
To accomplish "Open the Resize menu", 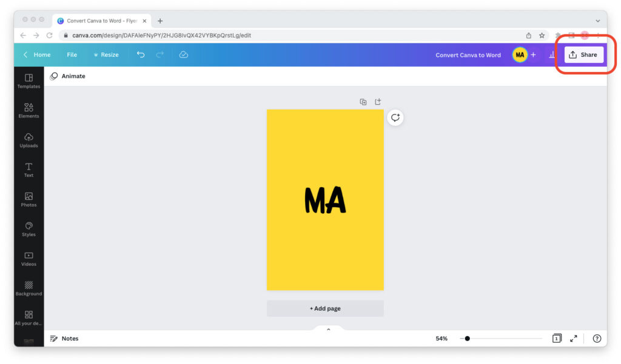I will click(106, 55).
